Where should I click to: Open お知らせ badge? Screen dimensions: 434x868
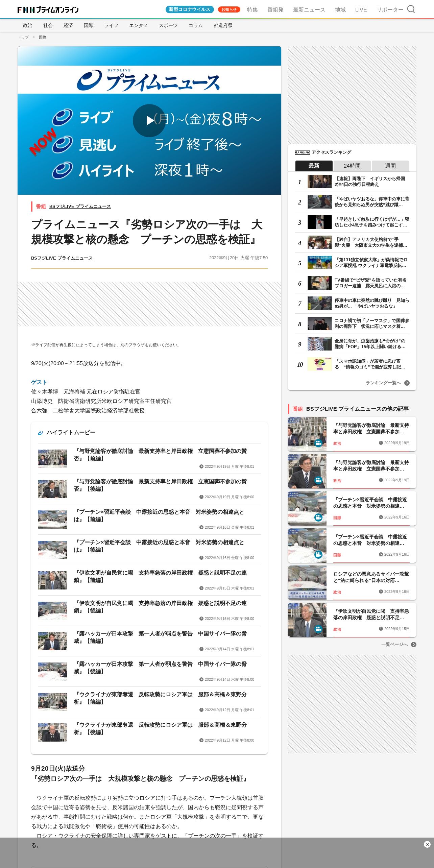(229, 9)
